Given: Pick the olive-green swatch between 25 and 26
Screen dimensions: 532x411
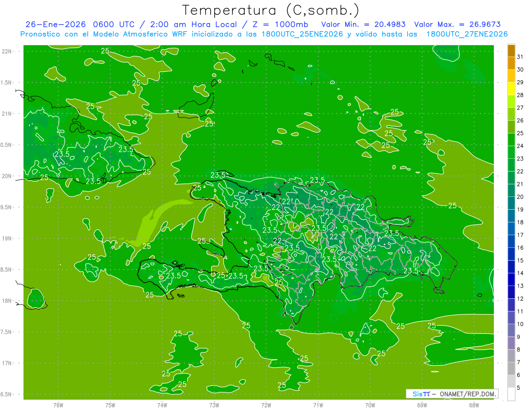Looking at the screenshot, I should (x=511, y=127).
